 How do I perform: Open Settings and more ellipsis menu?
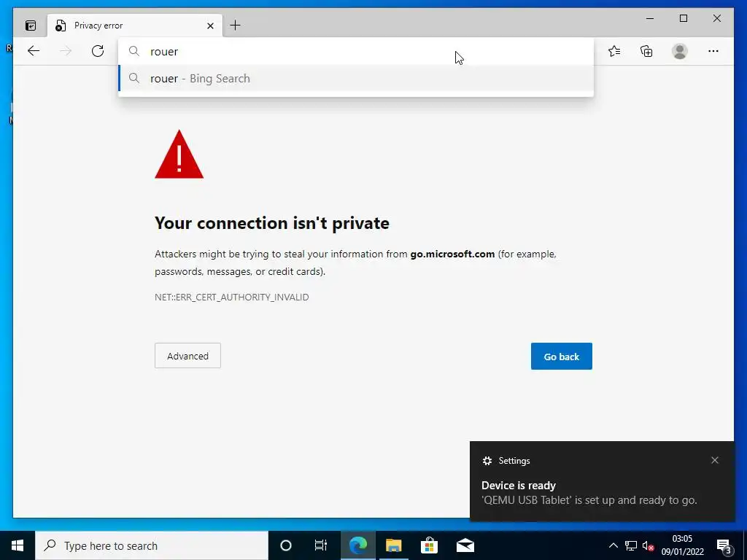point(713,51)
